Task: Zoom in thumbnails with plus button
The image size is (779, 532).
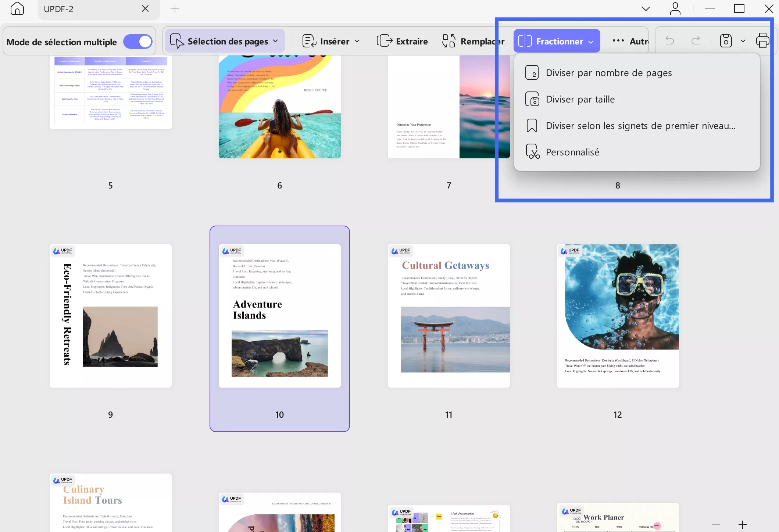Action: coord(742,524)
